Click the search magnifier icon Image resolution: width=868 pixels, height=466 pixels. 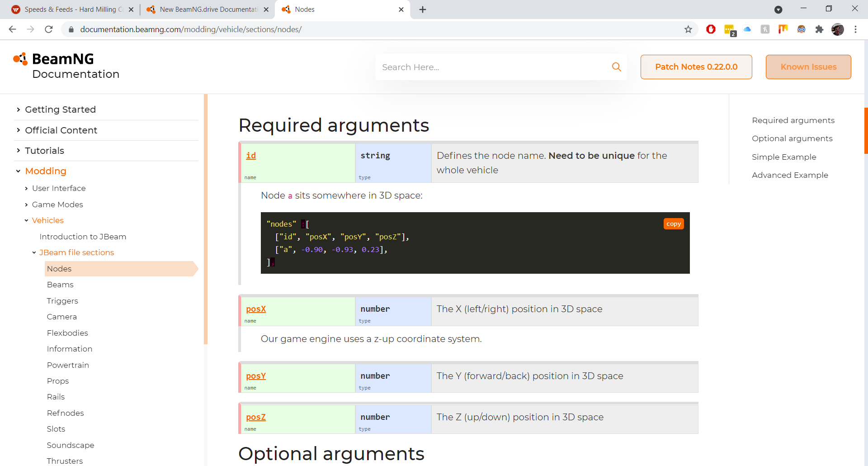[617, 67]
